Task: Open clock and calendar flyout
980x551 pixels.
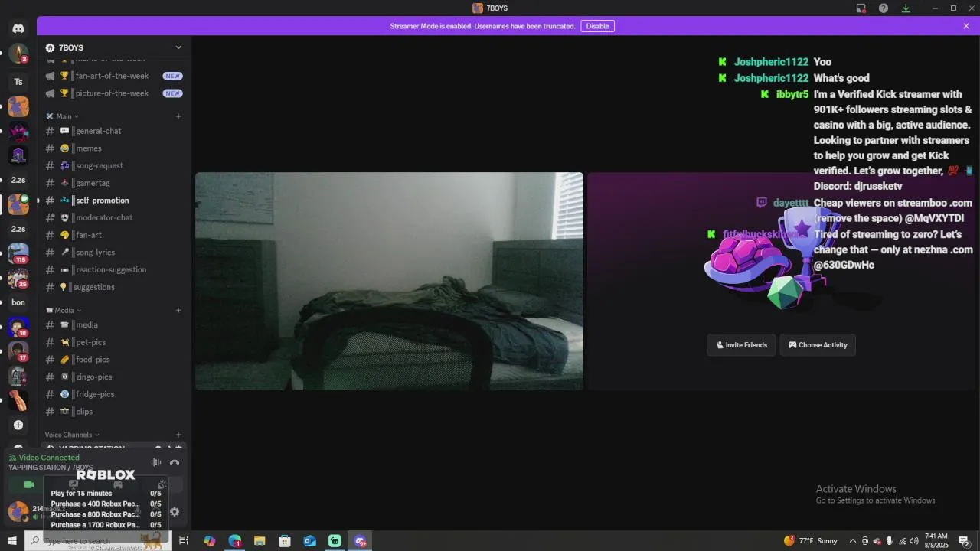Action: point(936,541)
